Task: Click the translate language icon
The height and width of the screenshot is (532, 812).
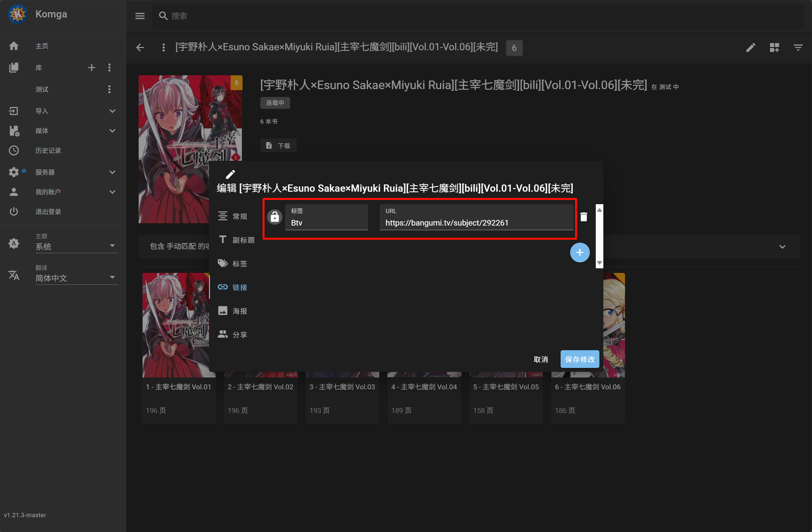Action: (14, 275)
